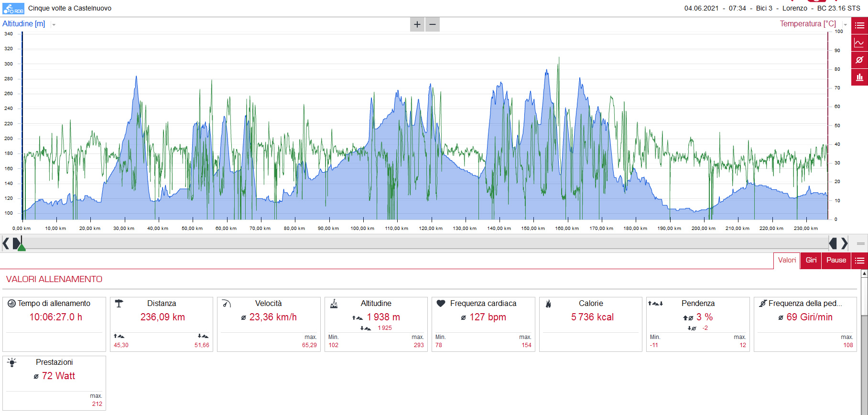Screen dimensions: 868x415
Task: Click the heart icon in Frequenza cardiaca card
Action: click(441, 304)
